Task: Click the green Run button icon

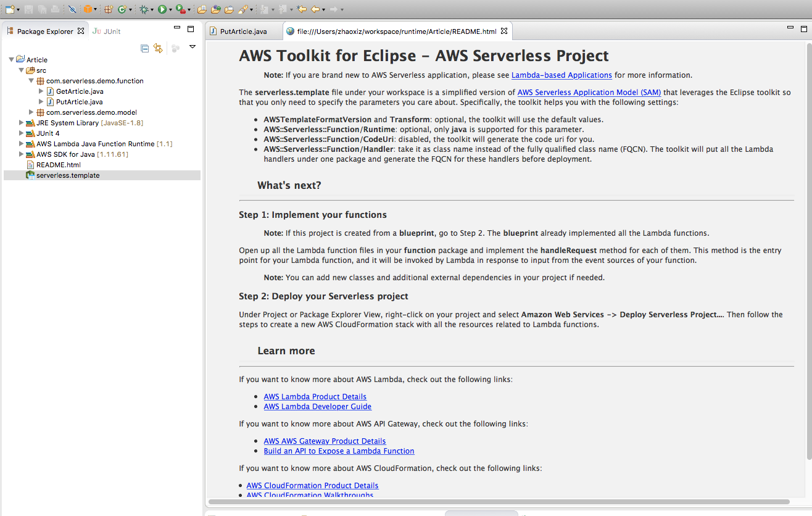Action: [162, 9]
